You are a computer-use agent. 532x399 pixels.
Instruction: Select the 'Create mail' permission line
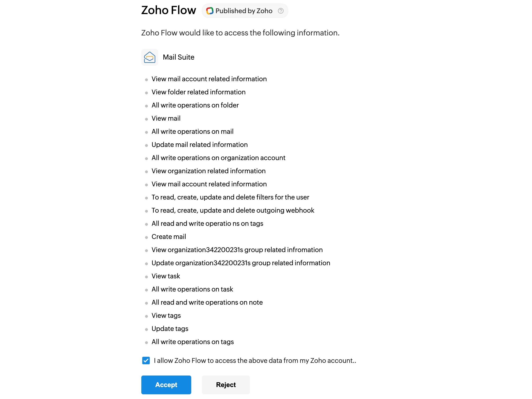coord(169,236)
